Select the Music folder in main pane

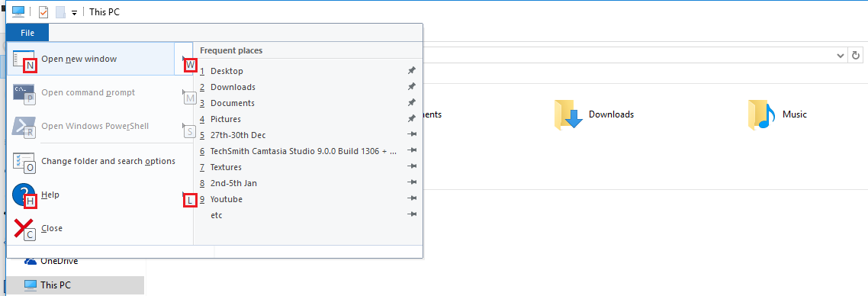[x=776, y=114]
